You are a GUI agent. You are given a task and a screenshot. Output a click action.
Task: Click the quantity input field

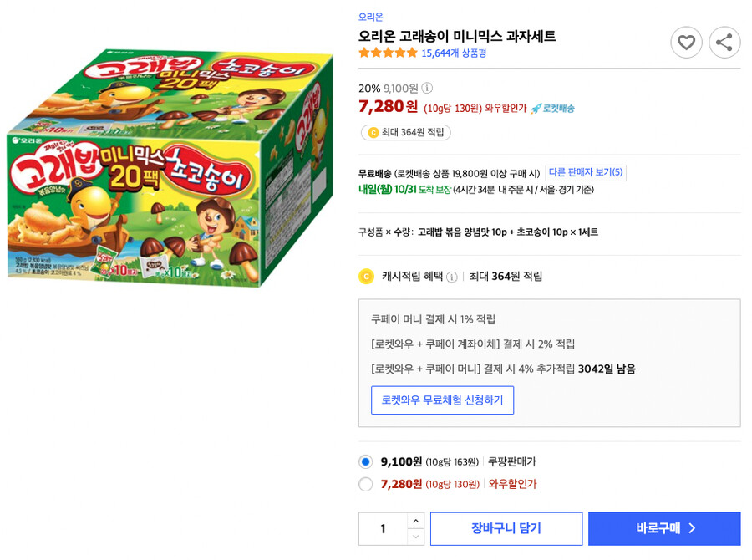pyautogui.click(x=383, y=528)
